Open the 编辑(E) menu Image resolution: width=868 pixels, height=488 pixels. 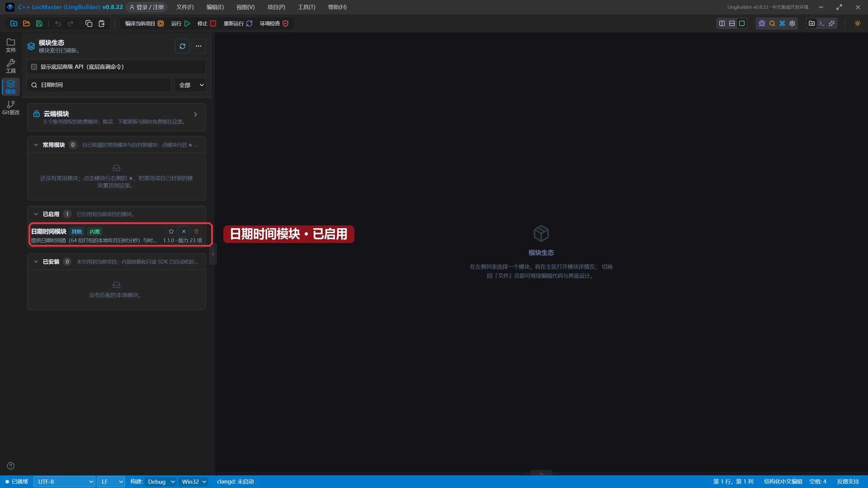click(x=215, y=7)
